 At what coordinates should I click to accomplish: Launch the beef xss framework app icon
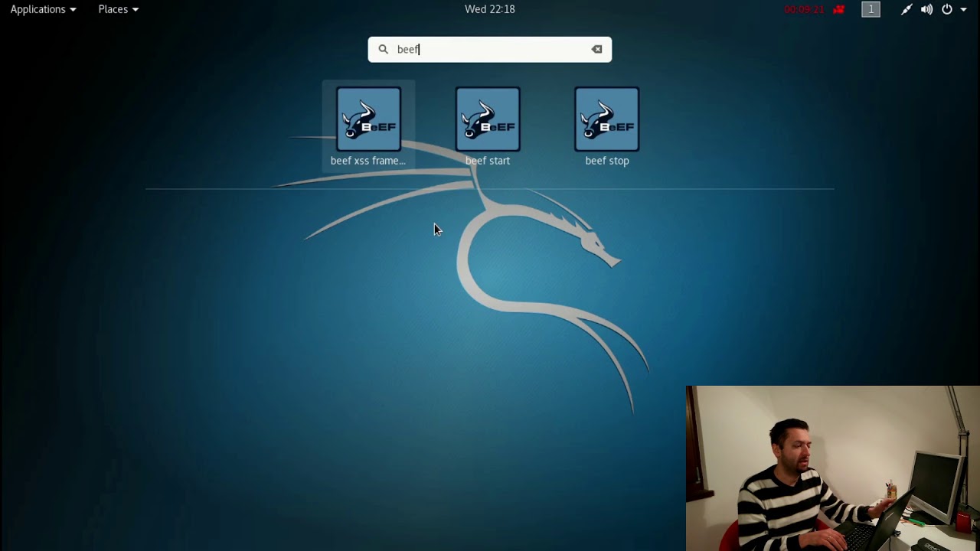[368, 119]
